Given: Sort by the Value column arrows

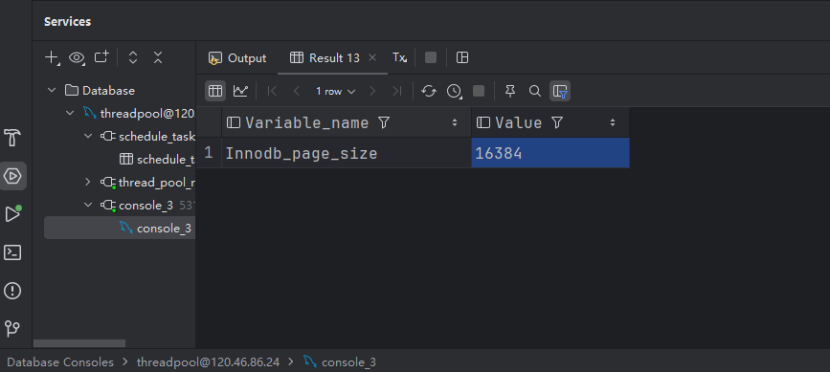Looking at the screenshot, I should [613, 123].
